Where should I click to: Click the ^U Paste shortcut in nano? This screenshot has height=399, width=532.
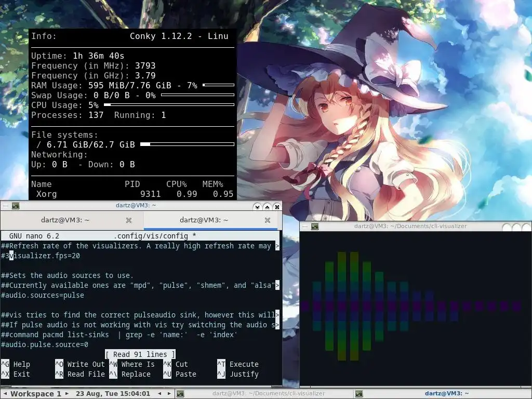pyautogui.click(x=180, y=374)
